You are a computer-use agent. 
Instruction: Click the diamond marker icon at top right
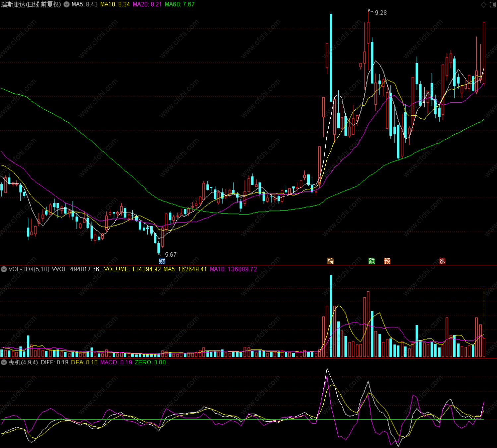point(483,4)
